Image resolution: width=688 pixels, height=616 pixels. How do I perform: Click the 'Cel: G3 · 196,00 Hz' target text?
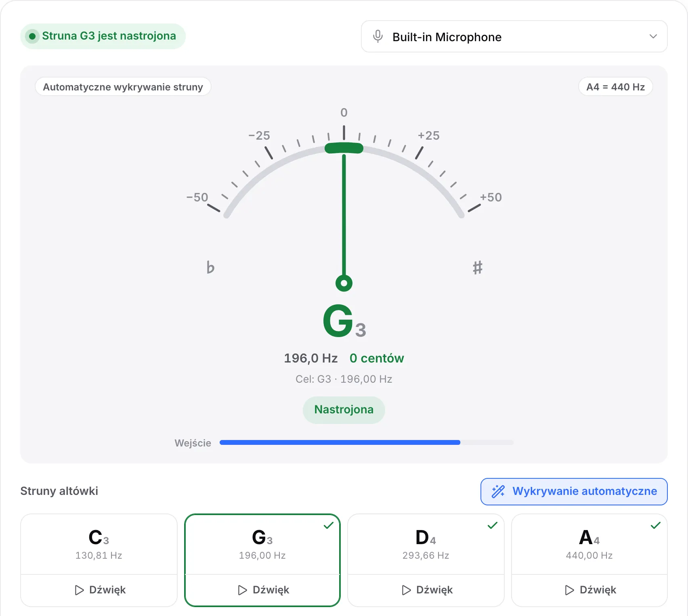344,379
